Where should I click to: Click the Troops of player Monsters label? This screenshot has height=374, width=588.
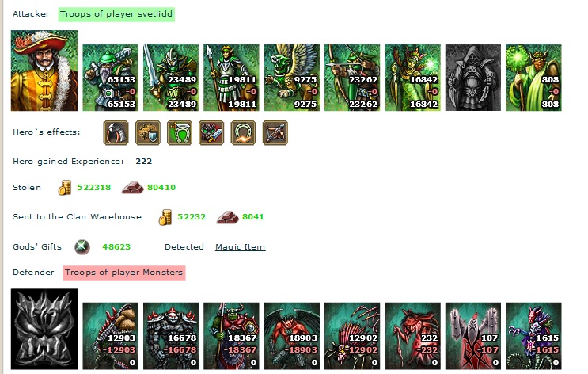(124, 273)
